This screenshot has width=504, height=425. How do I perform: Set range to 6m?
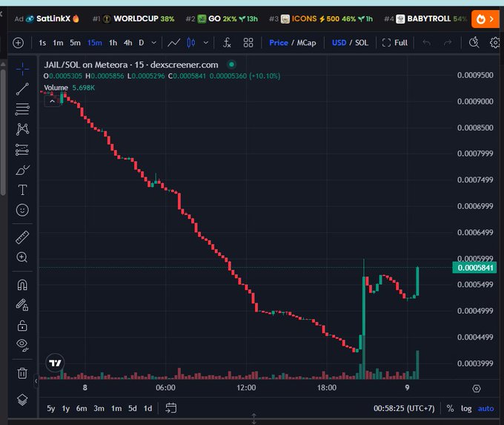click(x=82, y=409)
